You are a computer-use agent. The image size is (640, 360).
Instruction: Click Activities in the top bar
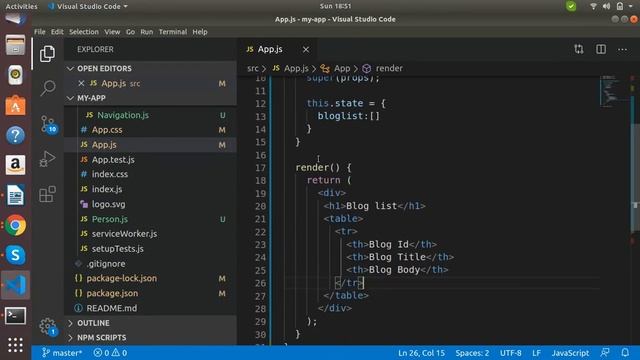point(21,6)
